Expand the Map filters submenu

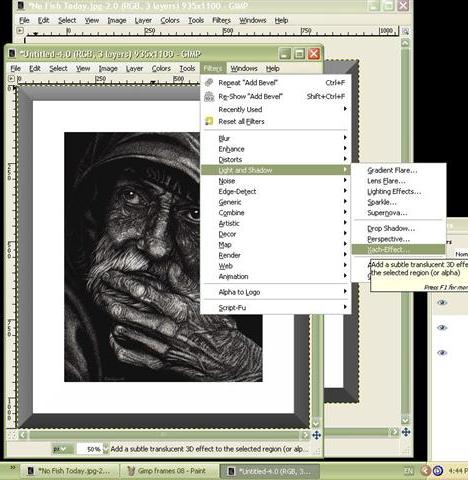click(x=276, y=245)
